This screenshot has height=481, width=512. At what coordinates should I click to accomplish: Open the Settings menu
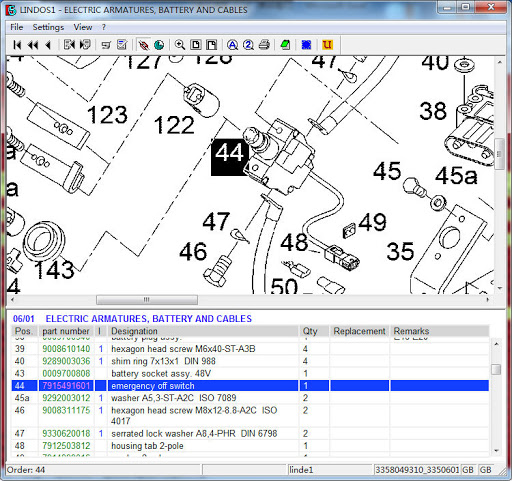tap(48, 27)
